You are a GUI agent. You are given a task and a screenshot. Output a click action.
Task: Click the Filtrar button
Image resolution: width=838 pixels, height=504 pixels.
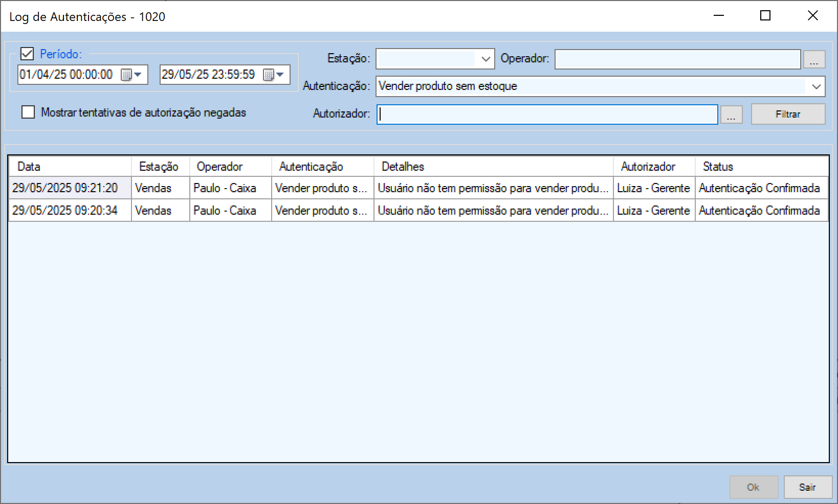[787, 114]
